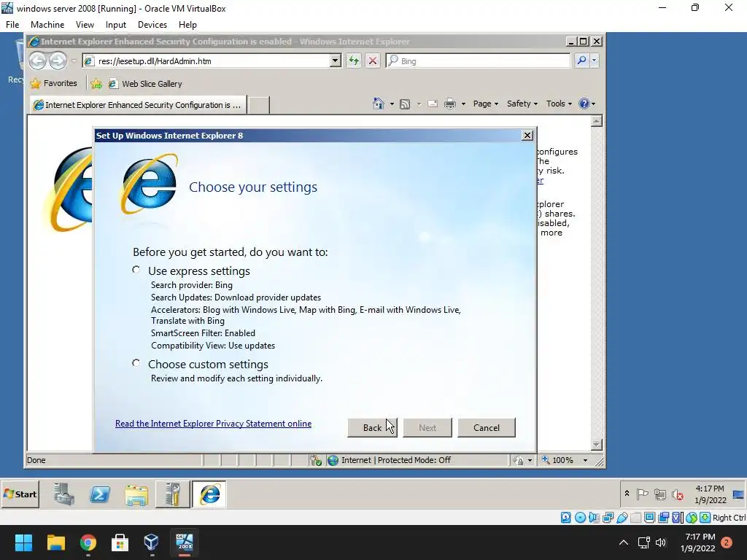Open File Explorer from host taskbar

tap(55, 542)
